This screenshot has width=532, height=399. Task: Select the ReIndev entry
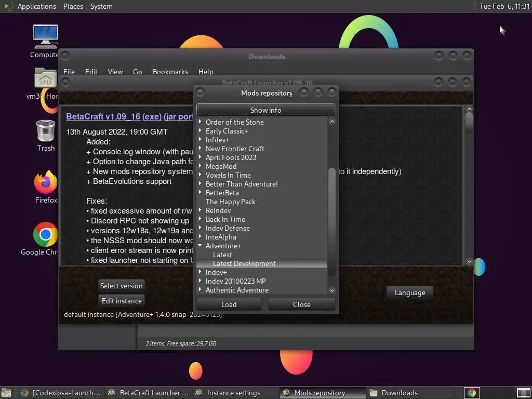(218, 210)
